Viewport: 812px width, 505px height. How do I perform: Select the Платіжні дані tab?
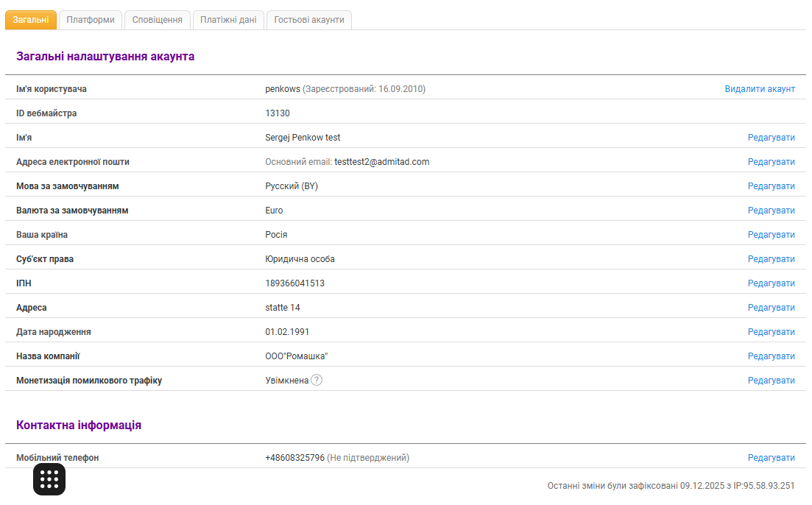pyautogui.click(x=228, y=20)
